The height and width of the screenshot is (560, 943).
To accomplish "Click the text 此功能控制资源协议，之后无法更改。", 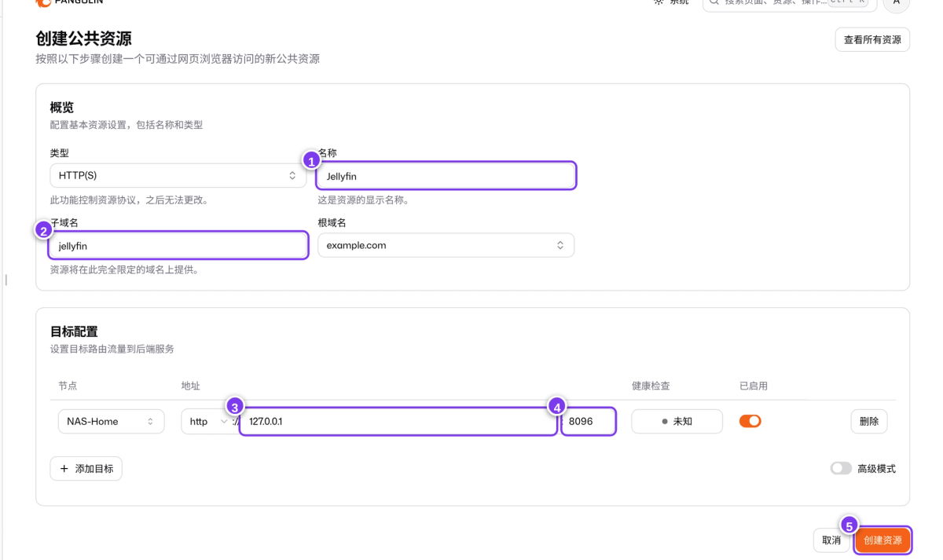I will pos(130,200).
